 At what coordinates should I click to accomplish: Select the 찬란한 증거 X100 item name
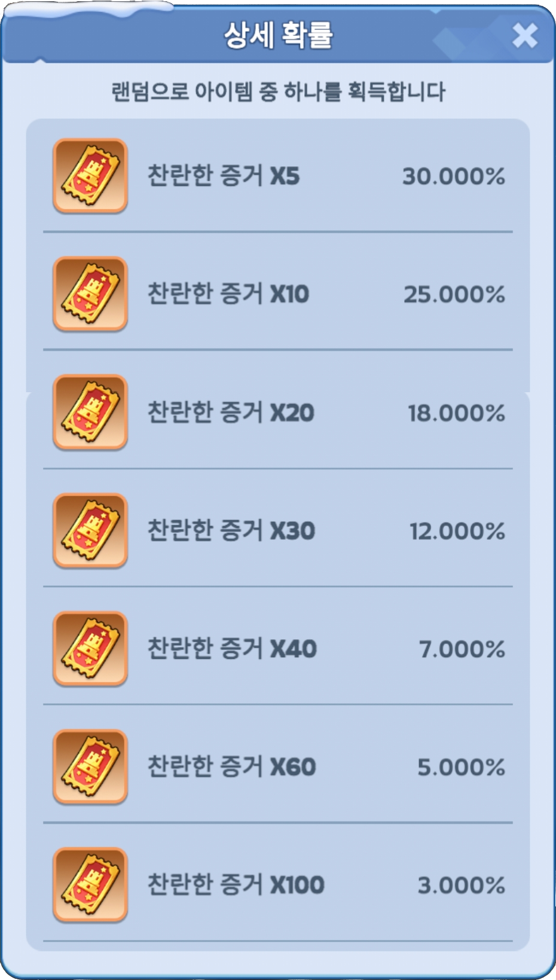[x=236, y=884]
